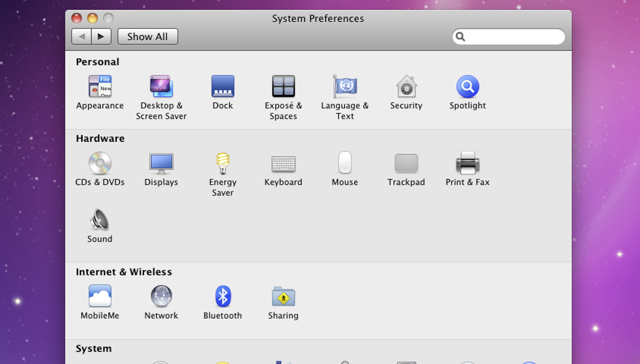640x364 pixels.
Task: Click the search field in the toolbar
Action: pyautogui.click(x=508, y=37)
